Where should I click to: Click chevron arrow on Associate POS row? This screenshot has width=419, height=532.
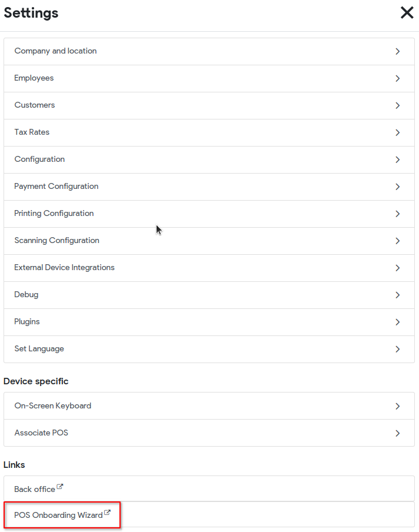coord(398,433)
